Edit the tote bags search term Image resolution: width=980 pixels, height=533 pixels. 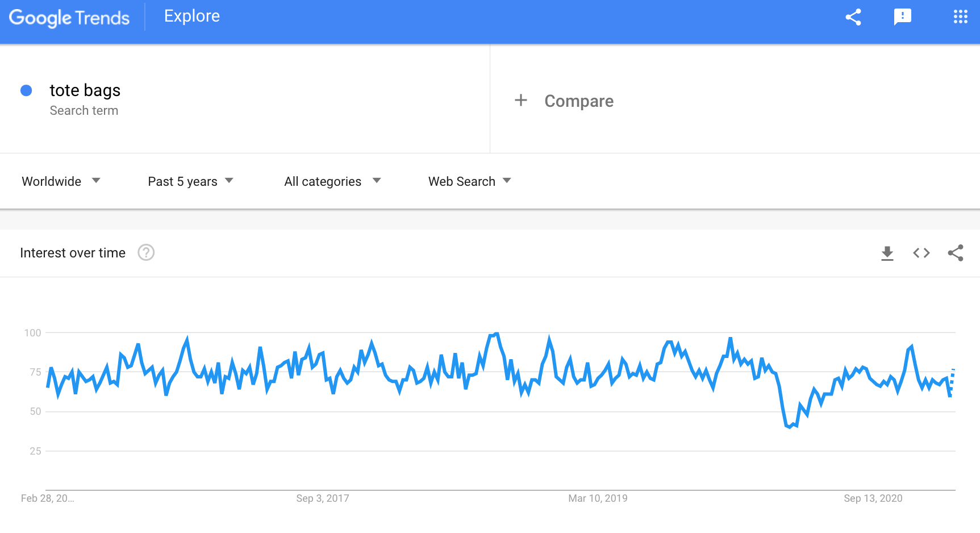(x=85, y=90)
